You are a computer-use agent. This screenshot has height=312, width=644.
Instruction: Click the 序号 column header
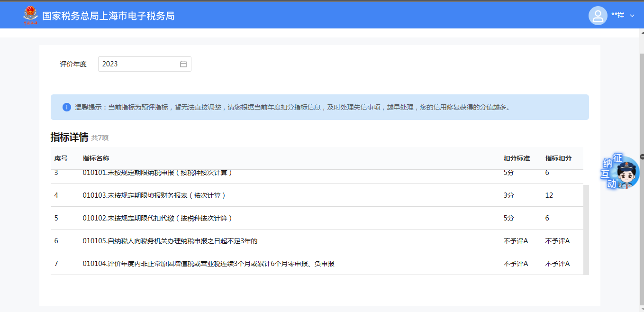click(x=61, y=158)
